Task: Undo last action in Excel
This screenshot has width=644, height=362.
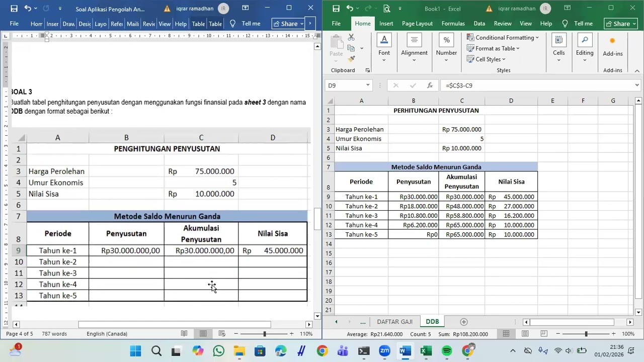Action: tap(350, 9)
